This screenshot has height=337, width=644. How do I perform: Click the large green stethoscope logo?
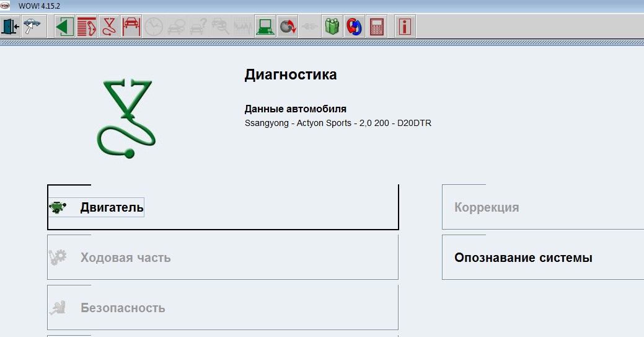click(126, 119)
